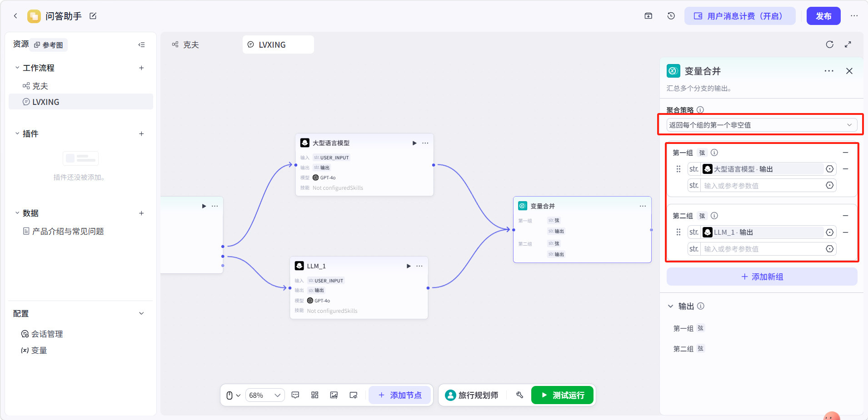Open the version history clock icon
The height and width of the screenshot is (420, 868).
tap(671, 16)
